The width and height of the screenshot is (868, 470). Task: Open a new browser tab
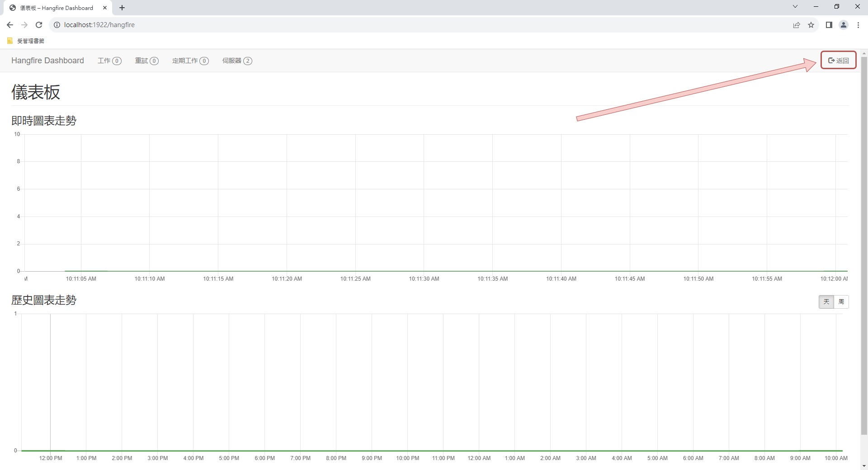click(x=122, y=8)
